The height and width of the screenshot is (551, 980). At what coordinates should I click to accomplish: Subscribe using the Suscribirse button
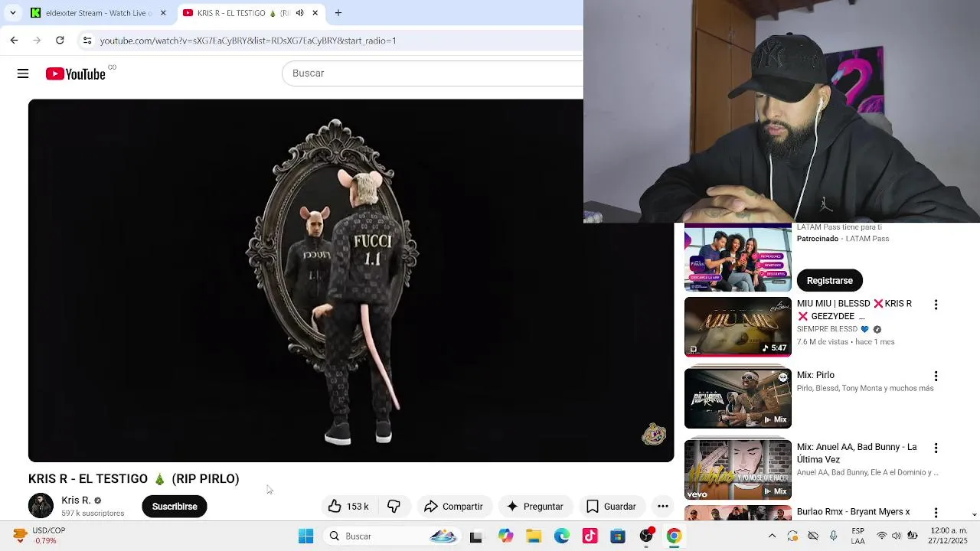click(175, 506)
